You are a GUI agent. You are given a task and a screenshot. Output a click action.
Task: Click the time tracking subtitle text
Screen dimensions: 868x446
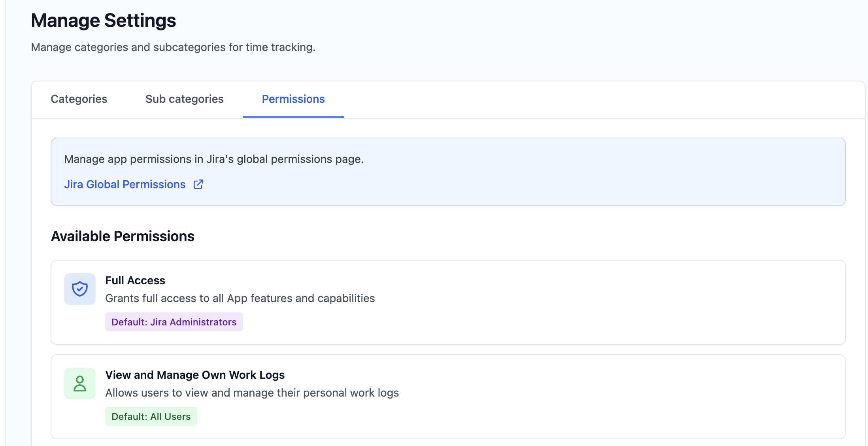coord(173,47)
